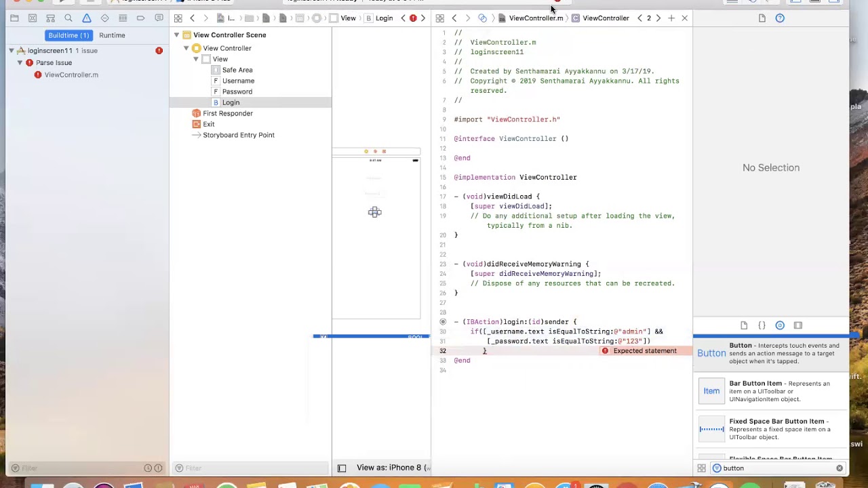Select the issue navigator warning triangle
868x488 pixels.
point(87,18)
